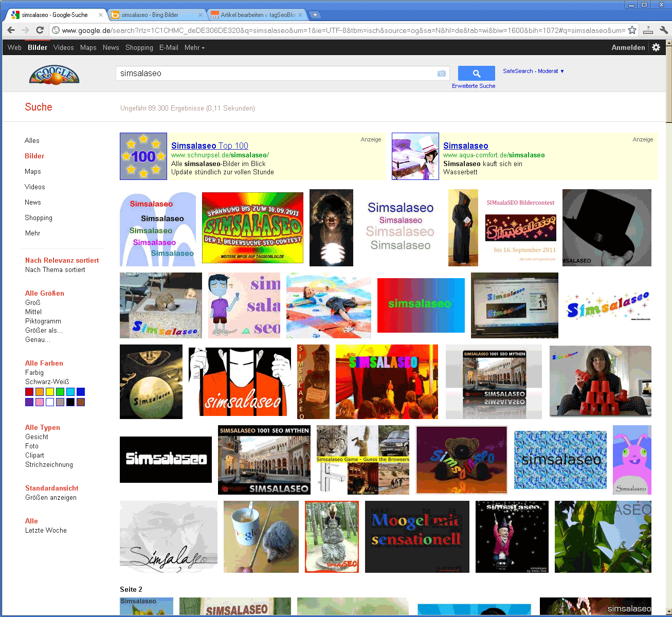Open the Größer als... size filter
The width and height of the screenshot is (672, 617).
(44, 330)
